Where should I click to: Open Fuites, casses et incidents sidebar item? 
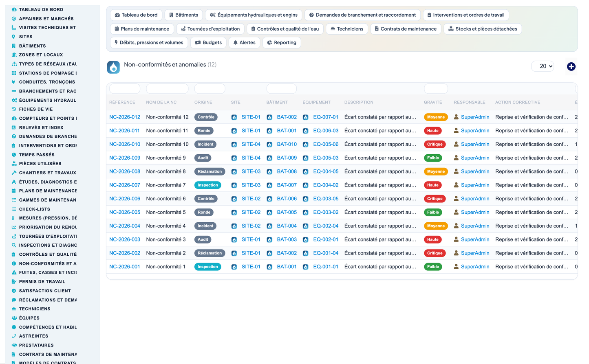48,272
